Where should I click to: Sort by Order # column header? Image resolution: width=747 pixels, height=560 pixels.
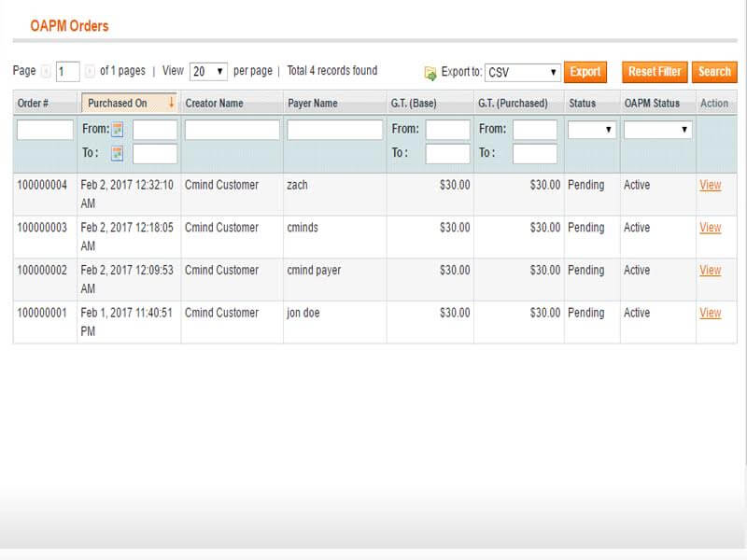click(33, 103)
